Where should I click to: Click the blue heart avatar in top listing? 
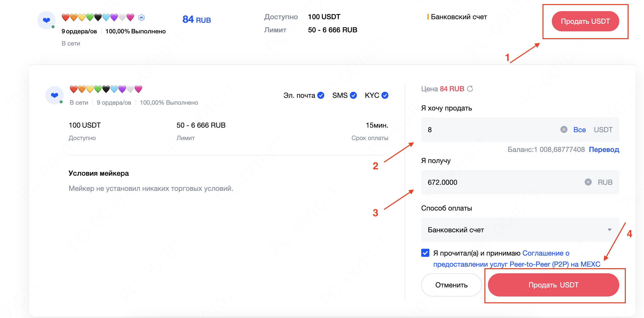click(46, 20)
